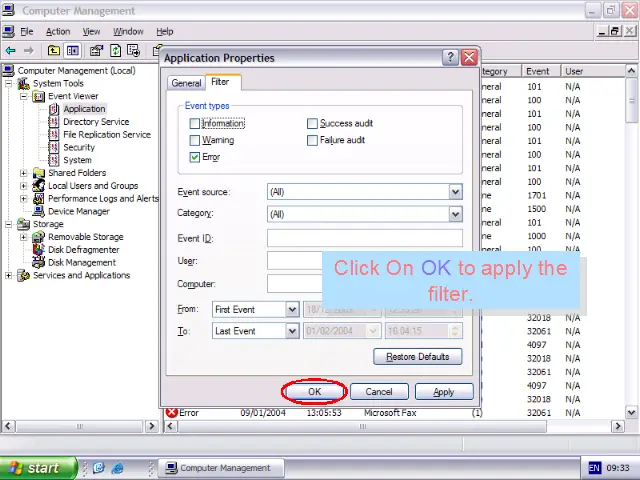Switch to the General tab
640x480 pixels.
[186, 83]
